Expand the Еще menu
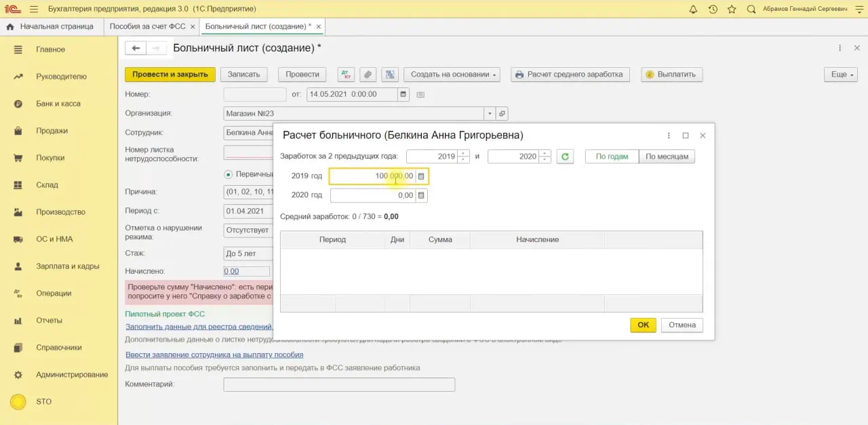This screenshot has width=868, height=425. tap(840, 75)
